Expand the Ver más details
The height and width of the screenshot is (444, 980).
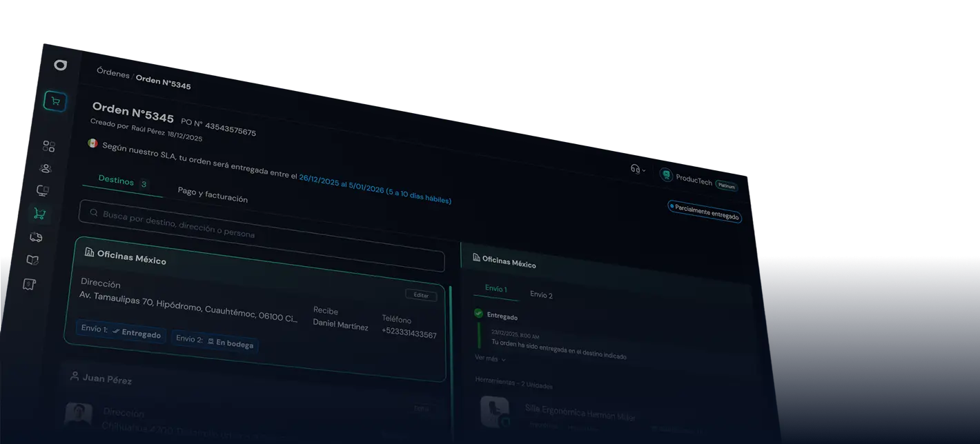tap(490, 359)
